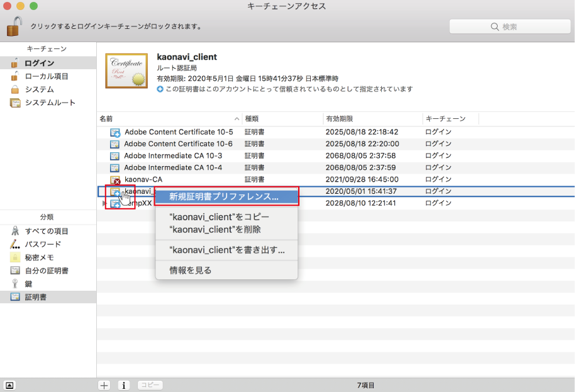
Task: Click the expiry 2025/08/18 22:18:42
Action: pyautogui.click(x=362, y=132)
